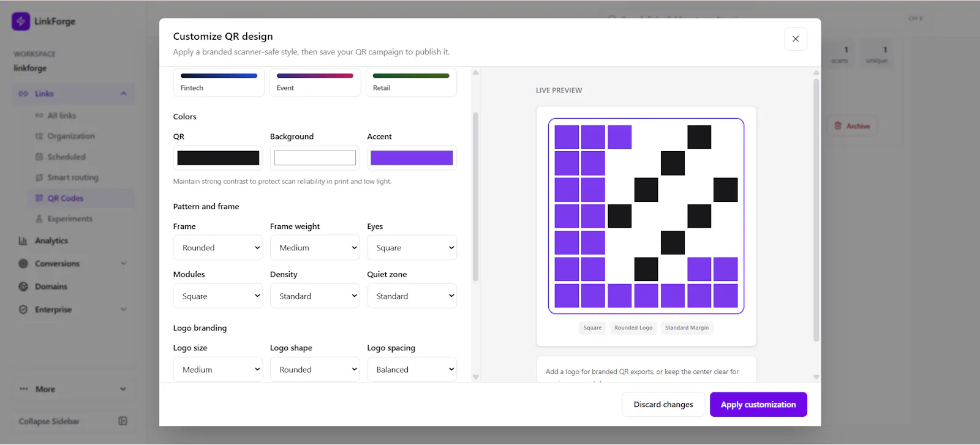Pick the white Background color swatch
The width and height of the screenshot is (980, 445).
pos(315,158)
